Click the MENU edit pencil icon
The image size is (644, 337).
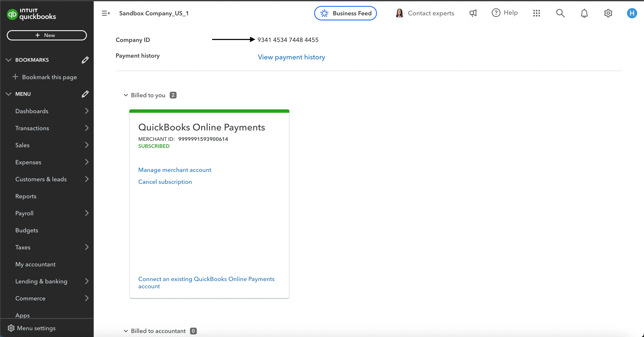(85, 94)
